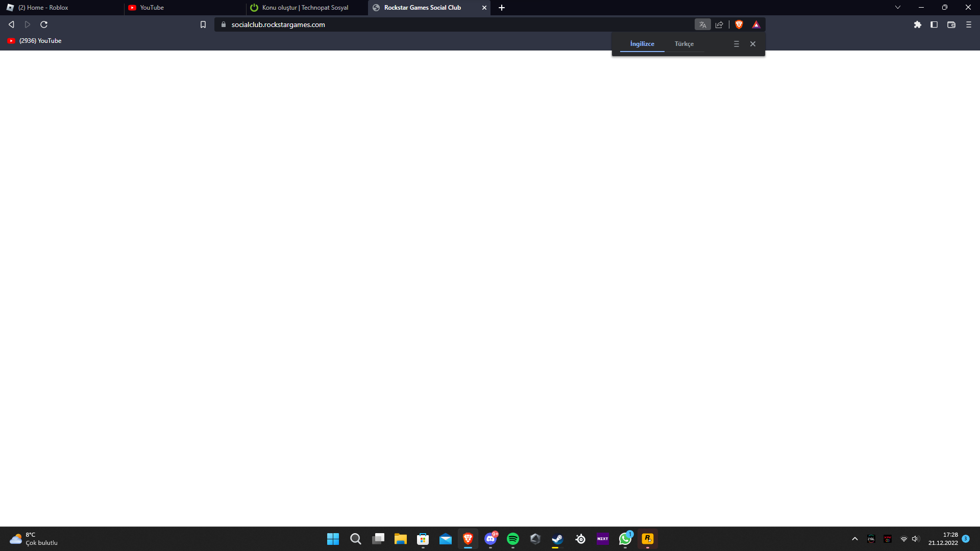
Task: Open the extensions puzzle icon
Action: [x=917, y=24]
